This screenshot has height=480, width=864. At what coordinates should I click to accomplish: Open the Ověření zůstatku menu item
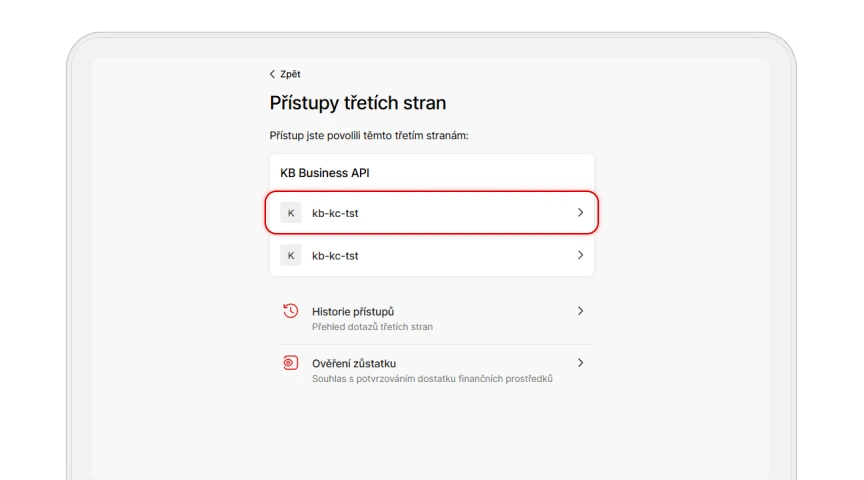point(431,370)
